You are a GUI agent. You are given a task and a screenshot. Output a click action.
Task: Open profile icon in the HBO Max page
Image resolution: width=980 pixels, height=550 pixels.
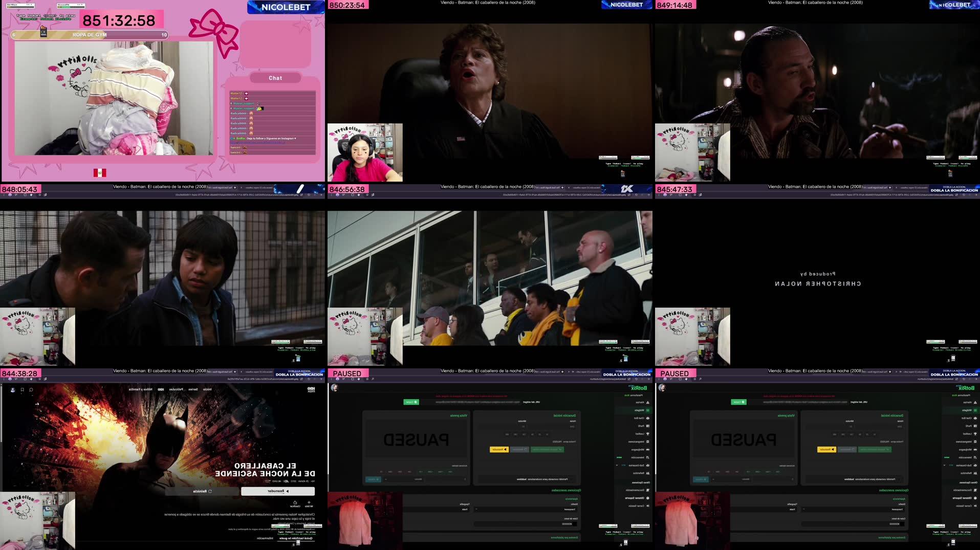(13, 390)
